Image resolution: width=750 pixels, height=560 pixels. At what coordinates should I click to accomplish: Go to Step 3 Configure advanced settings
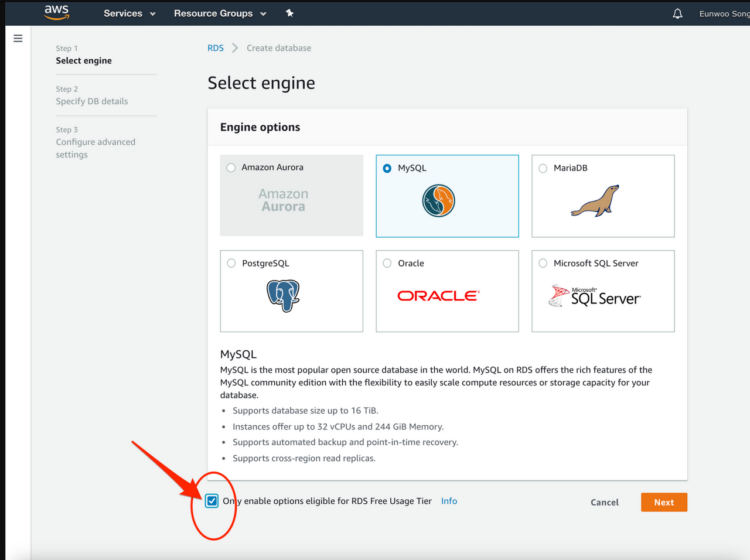tap(96, 142)
